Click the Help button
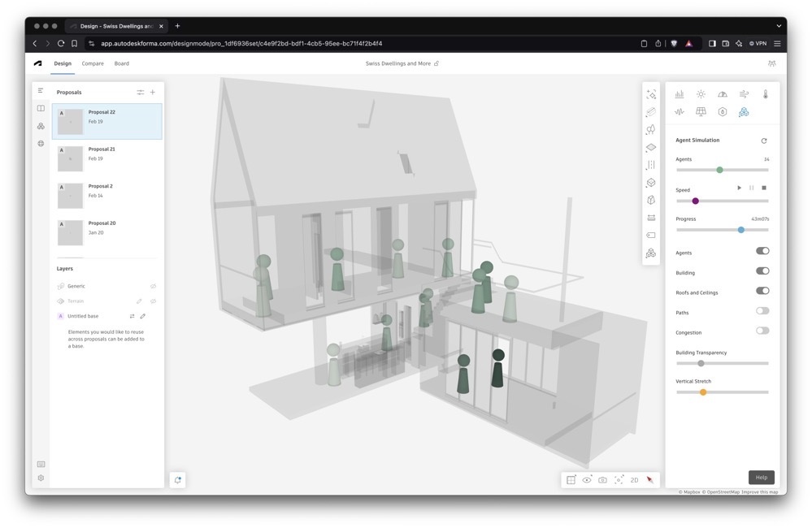Viewport: 812px width, 528px height. 761,478
